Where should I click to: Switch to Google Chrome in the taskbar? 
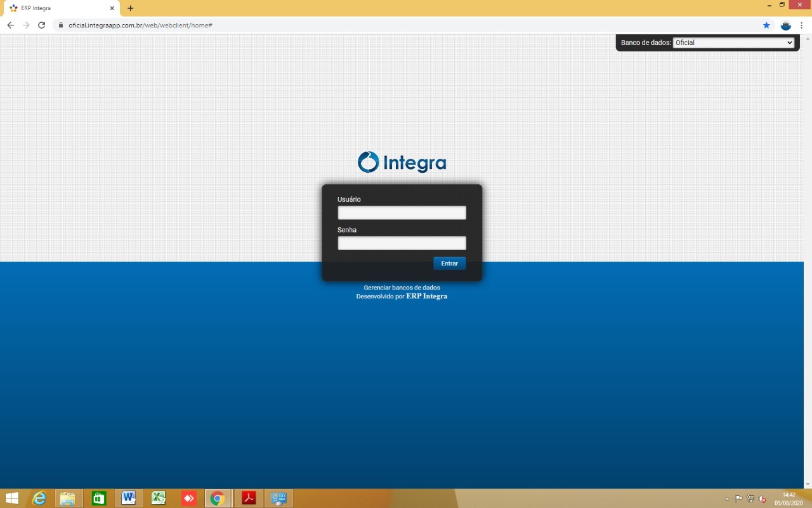(x=218, y=498)
